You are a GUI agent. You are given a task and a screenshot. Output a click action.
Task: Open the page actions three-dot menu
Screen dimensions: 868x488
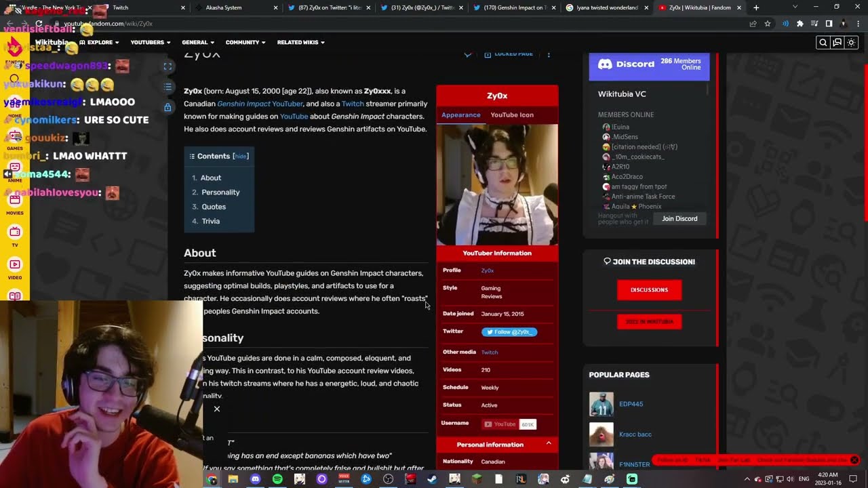click(549, 54)
